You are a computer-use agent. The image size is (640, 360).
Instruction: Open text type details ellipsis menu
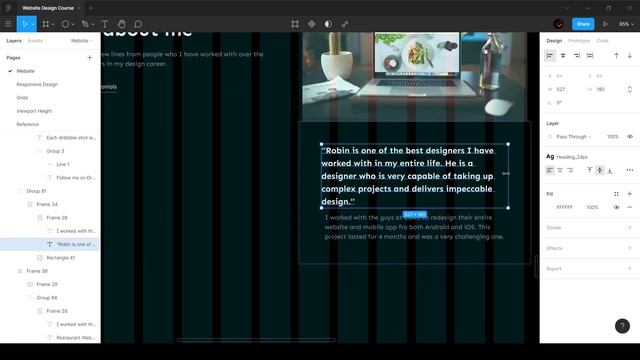coord(630,170)
